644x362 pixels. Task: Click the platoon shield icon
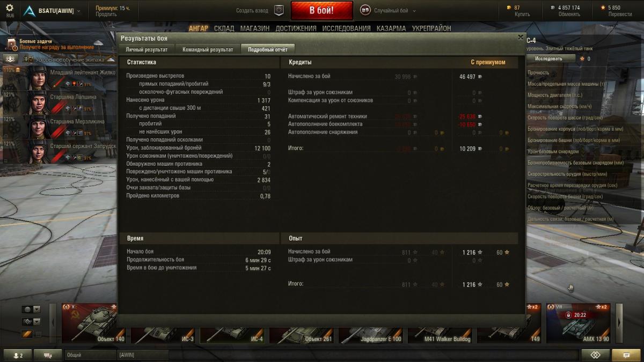pos(279,10)
